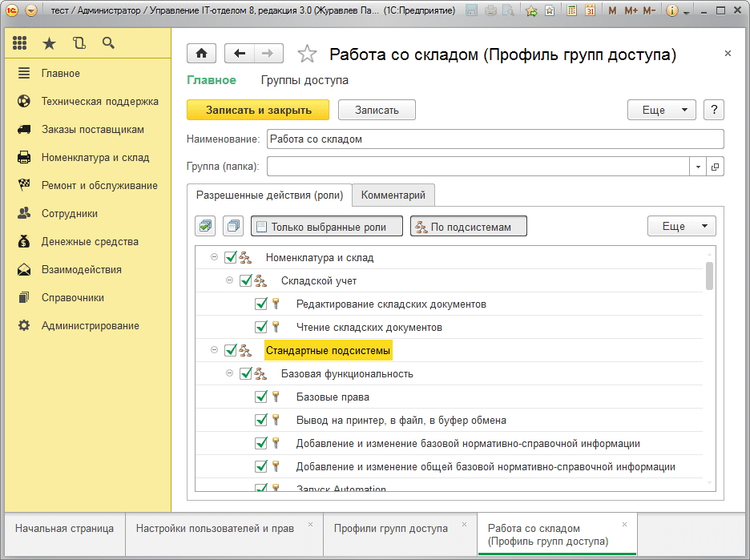Select Разрешенные действия (роли) tab
The image size is (750, 560).
tap(270, 195)
